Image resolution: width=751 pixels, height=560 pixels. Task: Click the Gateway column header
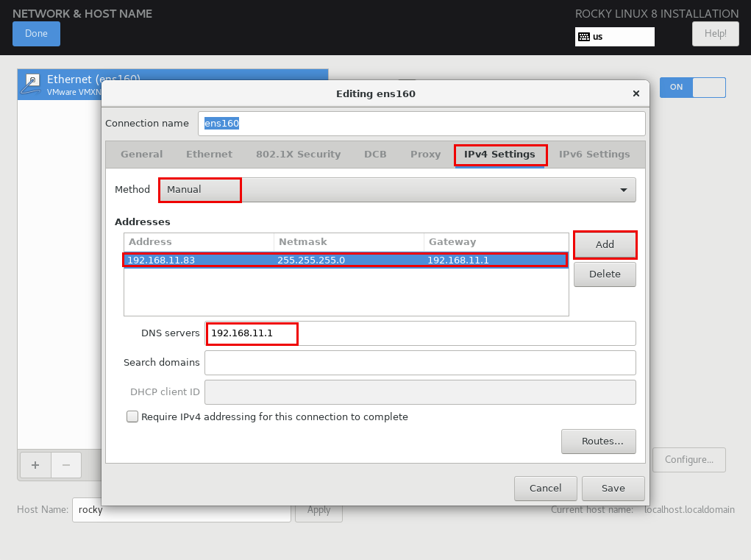click(x=496, y=242)
